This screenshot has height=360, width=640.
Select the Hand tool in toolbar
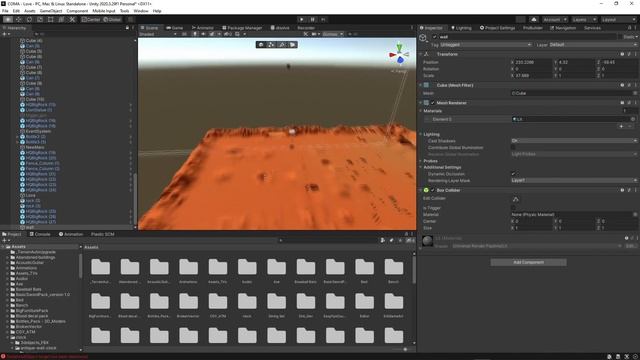click(8, 19)
